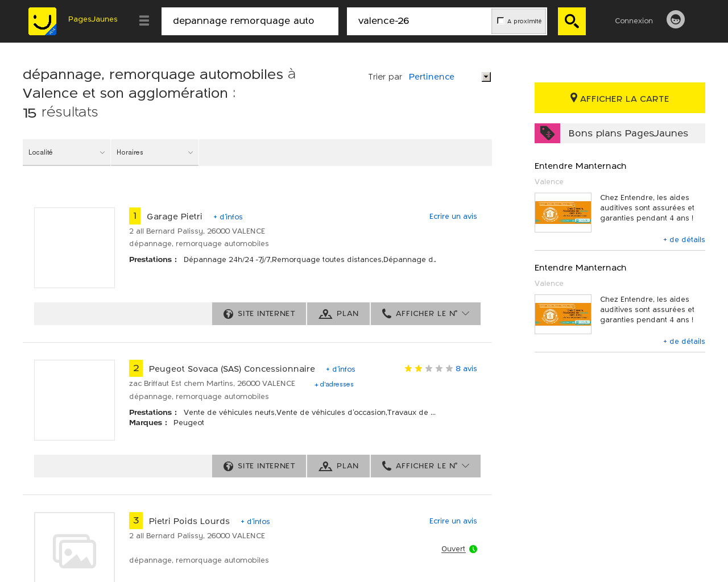Click + d'adresses for Peugeot Sovaca
The width and height of the screenshot is (728, 582).
[334, 384]
